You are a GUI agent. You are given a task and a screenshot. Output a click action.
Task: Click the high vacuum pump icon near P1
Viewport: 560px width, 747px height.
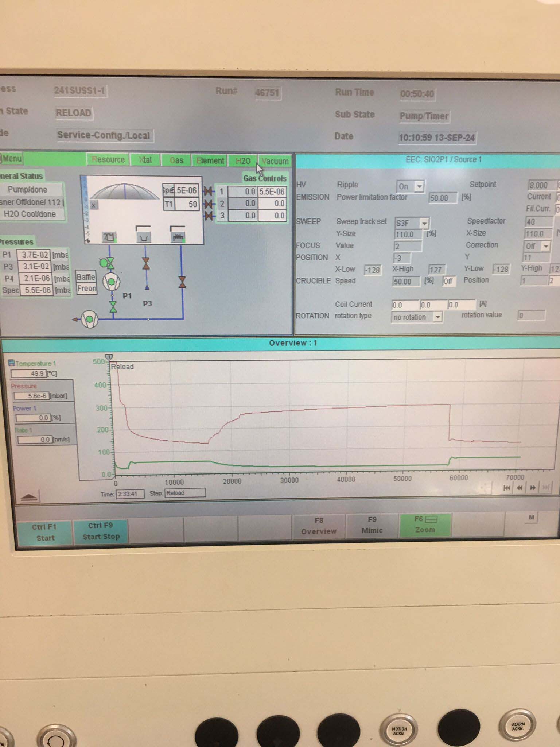[x=111, y=282]
